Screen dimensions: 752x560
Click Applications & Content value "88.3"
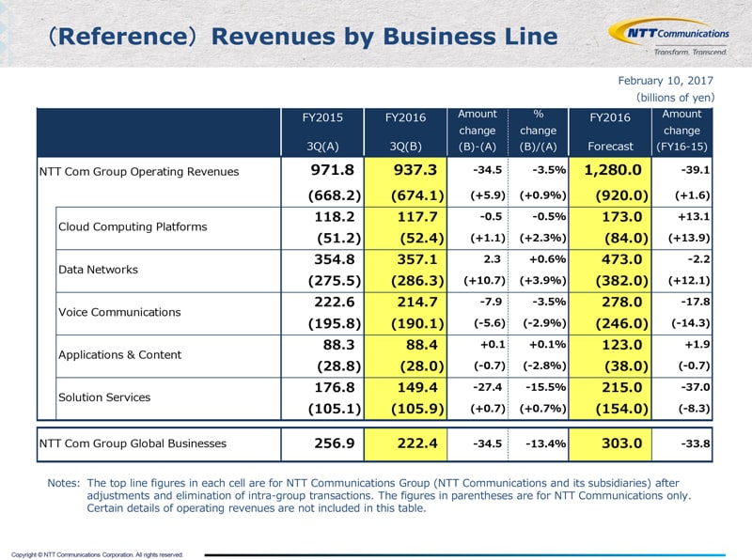(x=338, y=345)
